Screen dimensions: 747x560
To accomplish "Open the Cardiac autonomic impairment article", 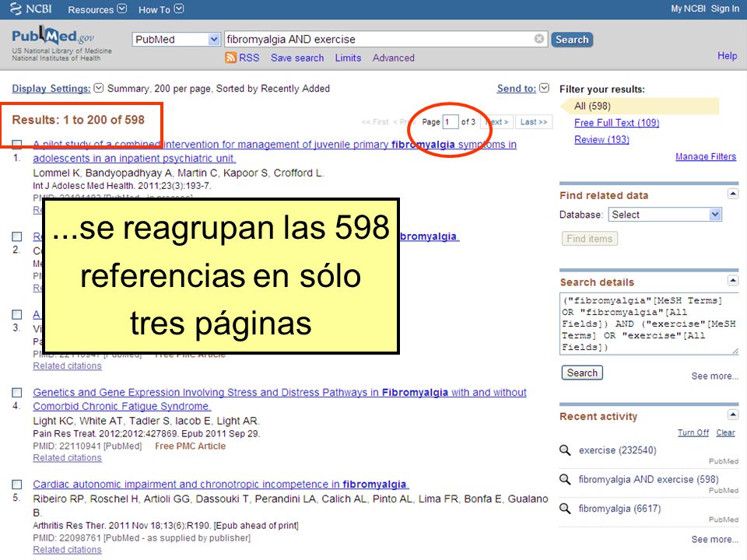I will coord(220,485).
